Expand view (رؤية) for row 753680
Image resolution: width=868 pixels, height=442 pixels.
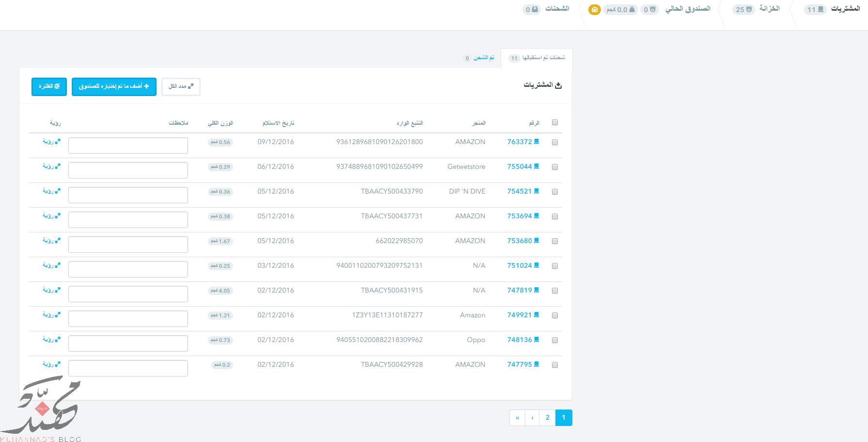[x=51, y=240]
